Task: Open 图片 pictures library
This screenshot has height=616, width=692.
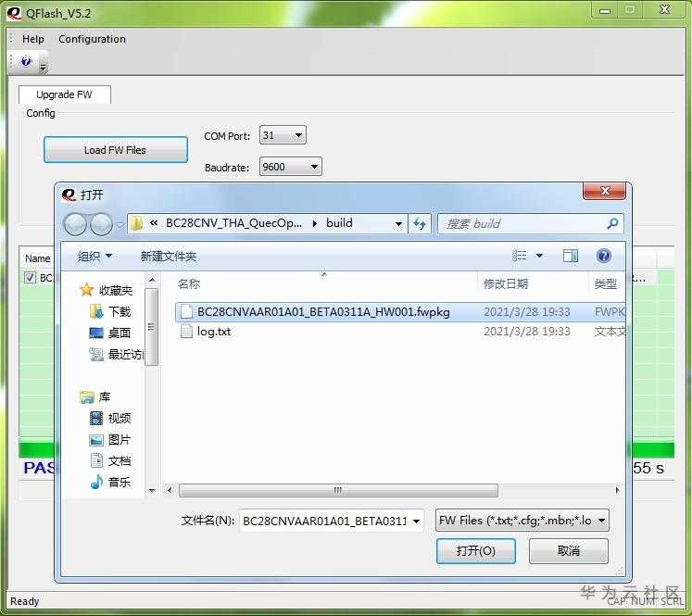Action: point(110,439)
